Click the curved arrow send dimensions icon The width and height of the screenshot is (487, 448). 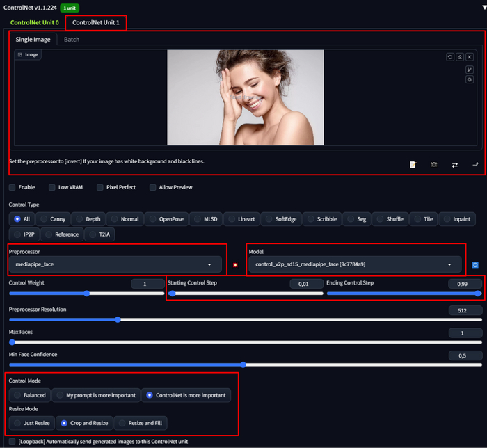(475, 165)
